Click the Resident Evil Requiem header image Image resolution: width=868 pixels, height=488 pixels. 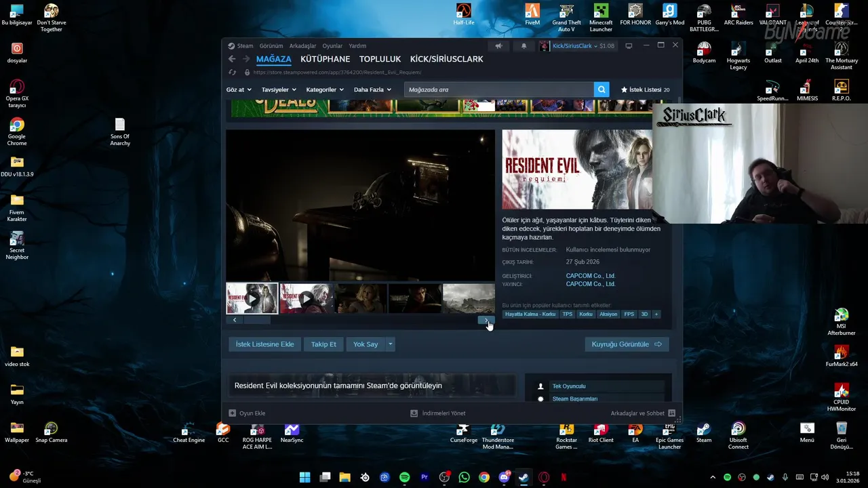tap(577, 169)
